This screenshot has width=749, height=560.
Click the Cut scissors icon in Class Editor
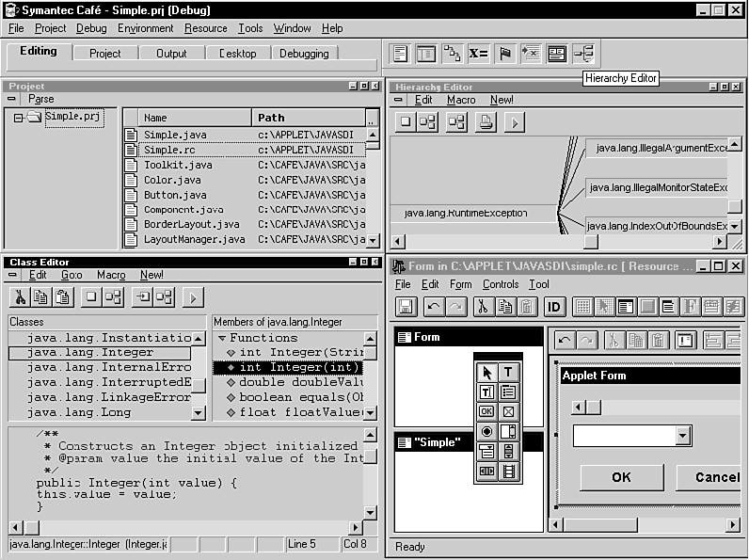19,297
